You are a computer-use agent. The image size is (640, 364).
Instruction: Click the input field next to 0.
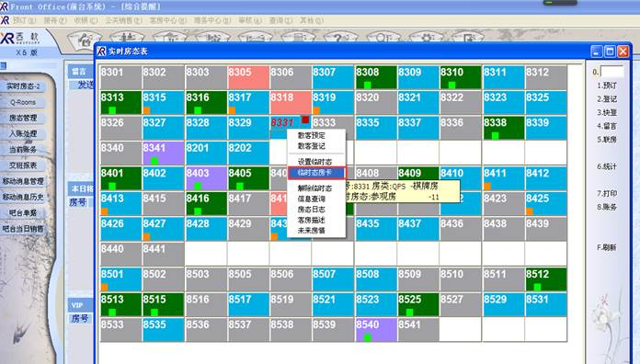(611, 72)
